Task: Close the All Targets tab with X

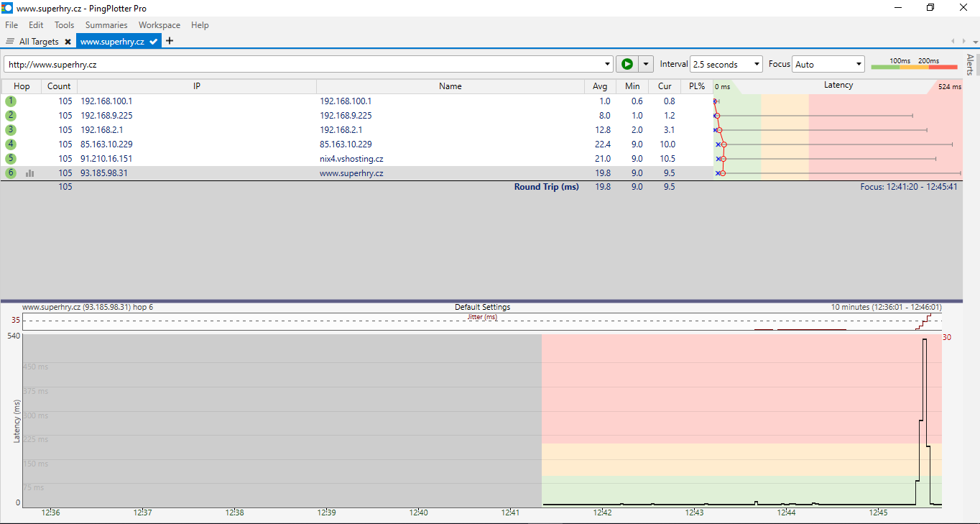Action: [x=68, y=42]
